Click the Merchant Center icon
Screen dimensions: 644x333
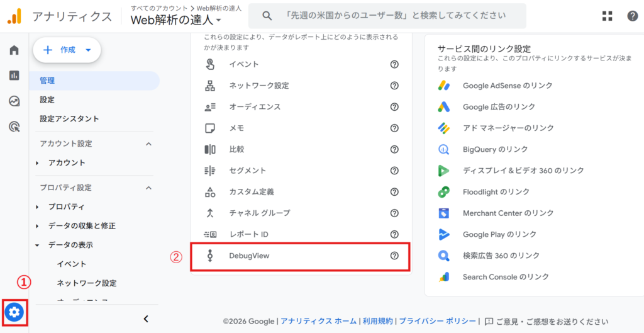pyautogui.click(x=443, y=213)
